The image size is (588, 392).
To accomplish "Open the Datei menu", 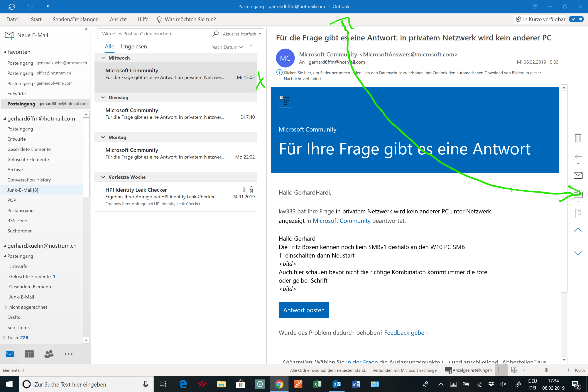I will point(12,19).
